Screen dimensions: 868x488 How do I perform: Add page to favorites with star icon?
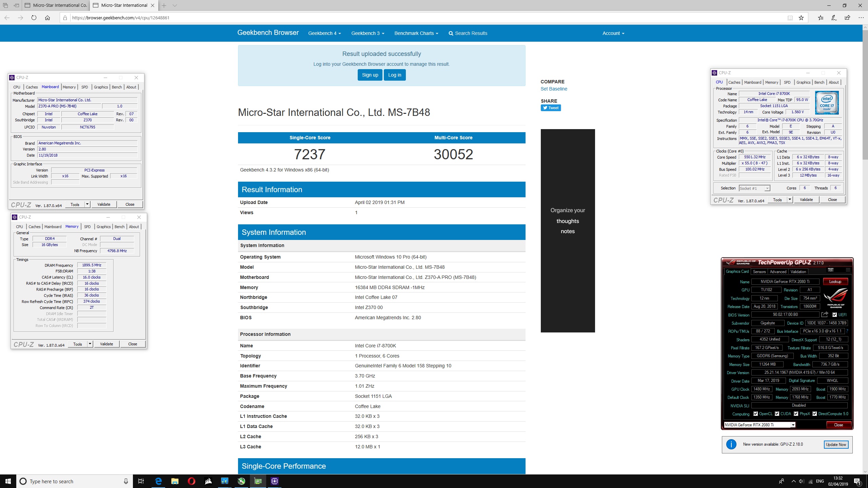(801, 18)
